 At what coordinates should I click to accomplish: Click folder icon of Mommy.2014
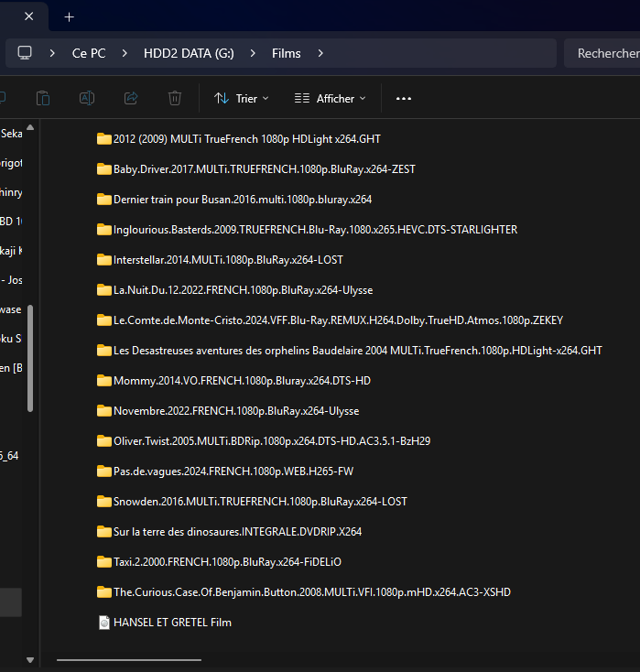point(103,381)
